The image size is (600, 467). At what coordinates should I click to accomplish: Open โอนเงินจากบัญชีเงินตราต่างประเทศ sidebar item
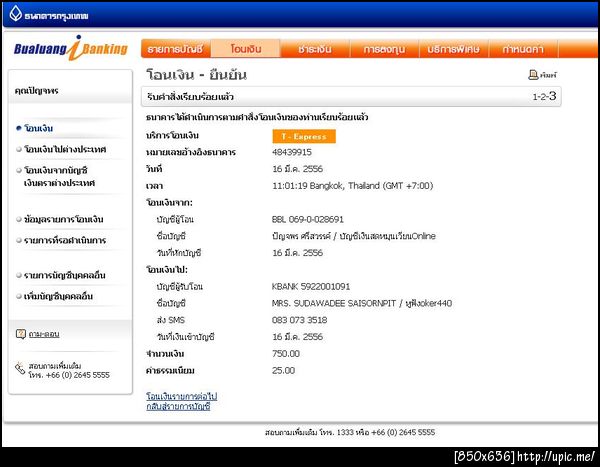59,176
